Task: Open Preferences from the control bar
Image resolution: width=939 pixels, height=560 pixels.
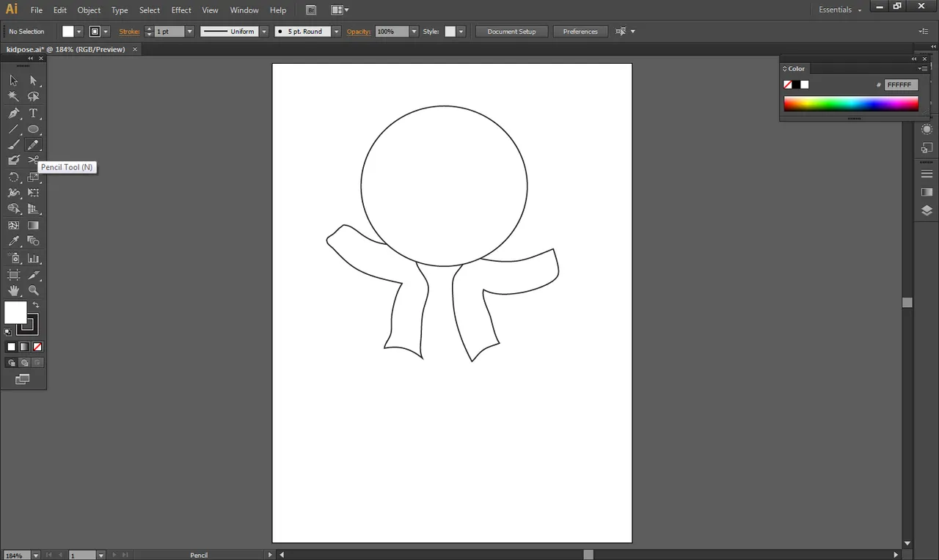Action: point(580,32)
